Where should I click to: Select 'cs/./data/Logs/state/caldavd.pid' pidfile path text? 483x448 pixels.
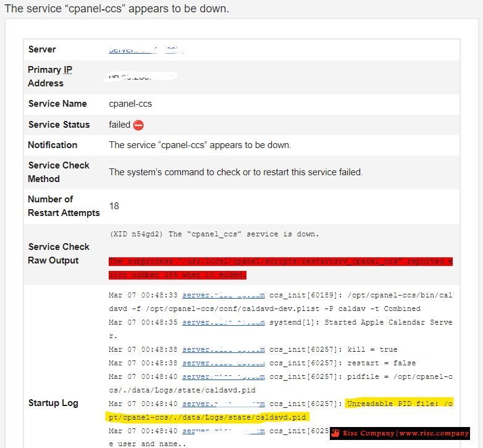coord(182,390)
